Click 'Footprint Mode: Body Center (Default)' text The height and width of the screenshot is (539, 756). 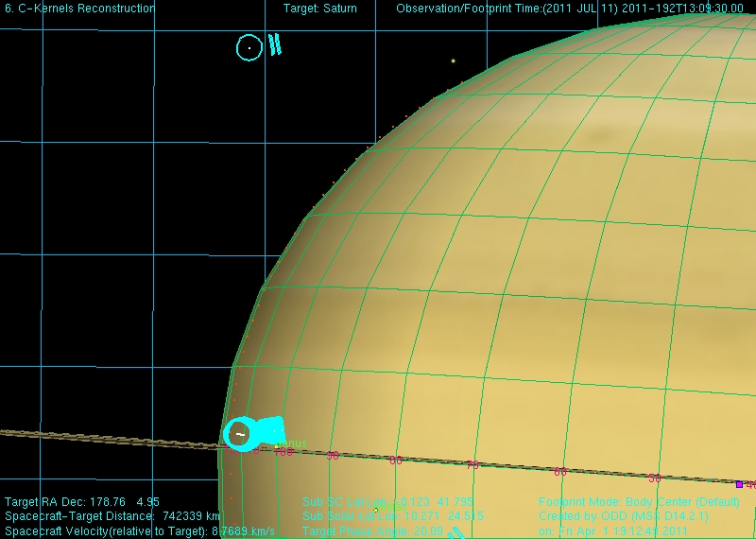tap(639, 502)
